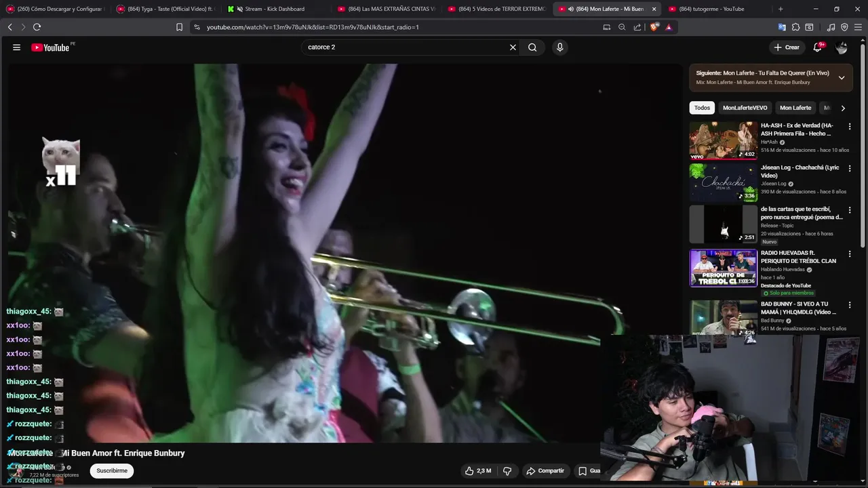This screenshot has height=488, width=868.
Task: Close the Mon Laferte - Mi Buen tab
Action: coord(654,9)
